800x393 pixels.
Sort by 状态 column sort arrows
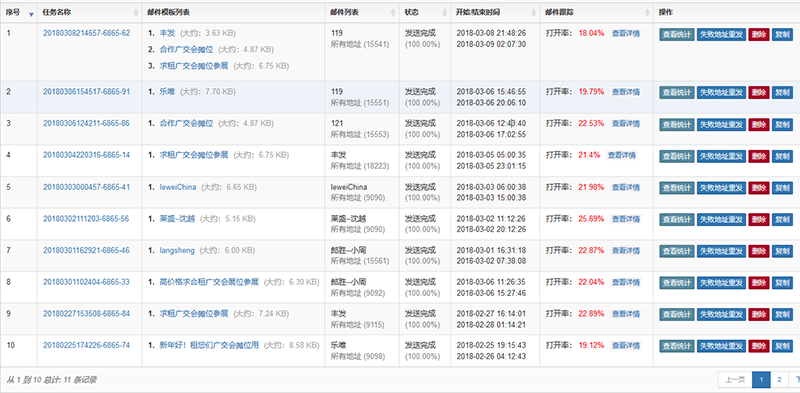pyautogui.click(x=444, y=13)
